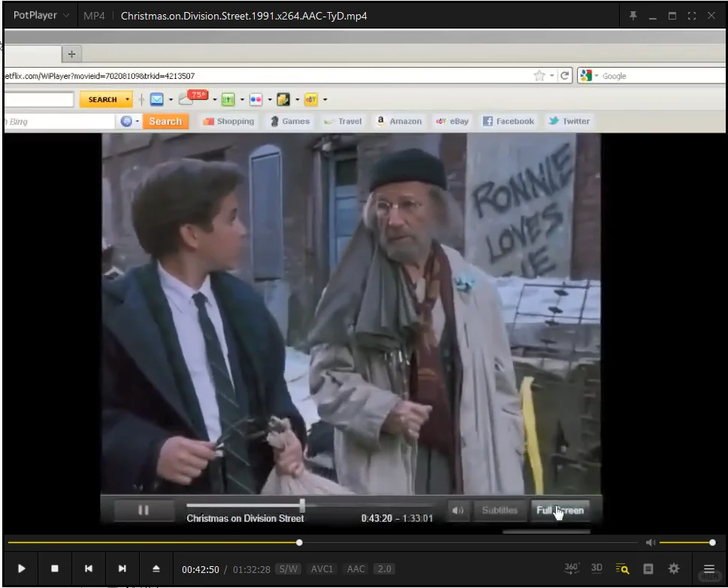The width and height of the screenshot is (728, 588).
Task: Open eBay link in Bing toolbar
Action: tap(452, 121)
